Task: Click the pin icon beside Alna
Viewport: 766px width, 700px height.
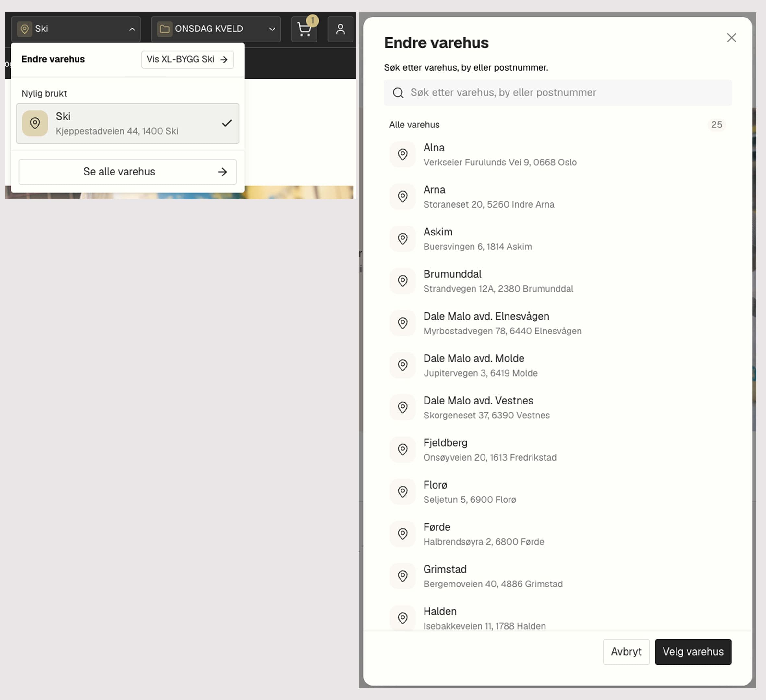Action: [403, 154]
